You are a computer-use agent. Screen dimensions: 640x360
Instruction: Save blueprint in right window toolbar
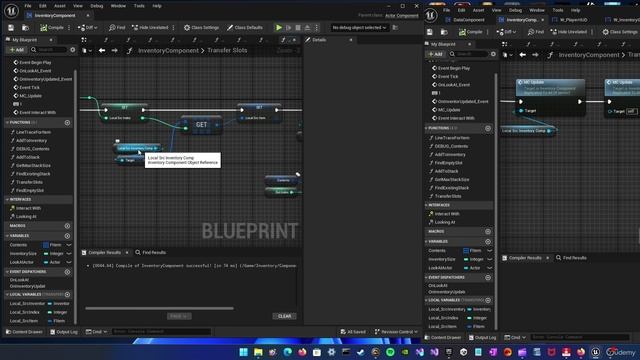coord(430,32)
